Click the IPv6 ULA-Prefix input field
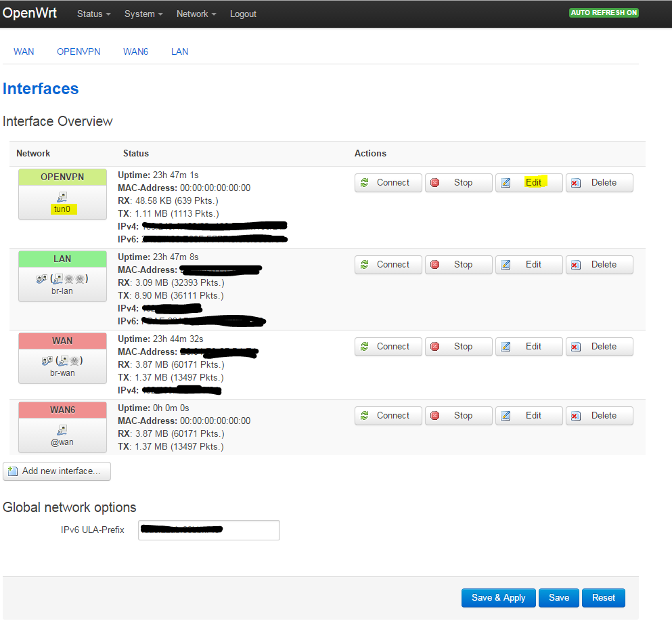Viewport: 672px width, 621px height. [x=208, y=530]
